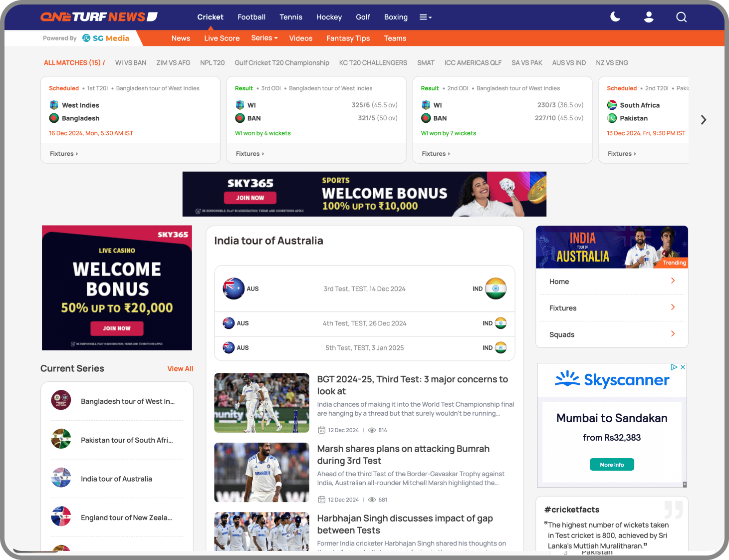The image size is (729, 560).
Task: Select the Golf tab
Action: pyautogui.click(x=363, y=17)
